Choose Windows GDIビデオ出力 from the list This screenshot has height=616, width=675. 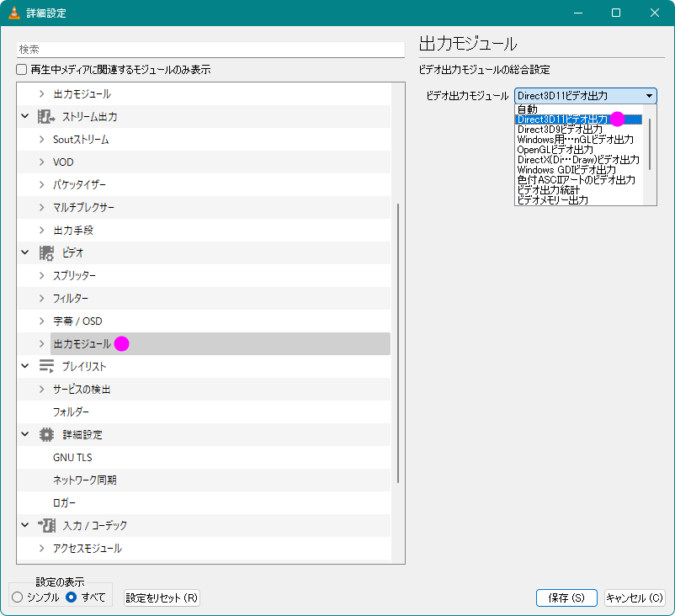pyautogui.click(x=578, y=170)
